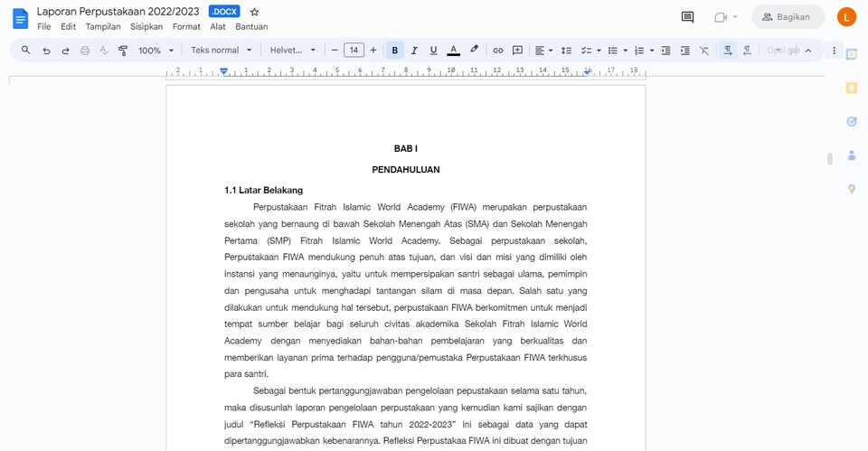Open the File menu
This screenshot has width=868, height=451.
(43, 26)
